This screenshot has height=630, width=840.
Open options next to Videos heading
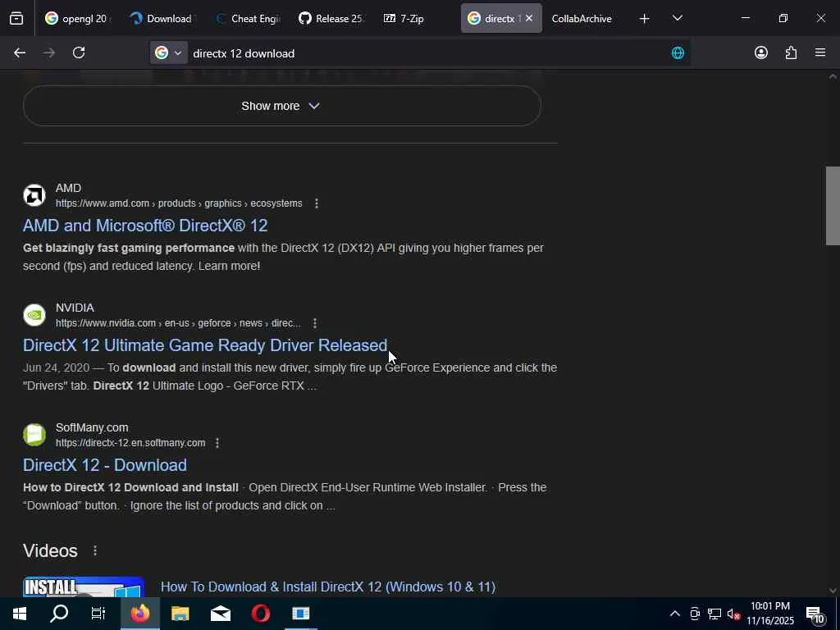[x=95, y=550]
